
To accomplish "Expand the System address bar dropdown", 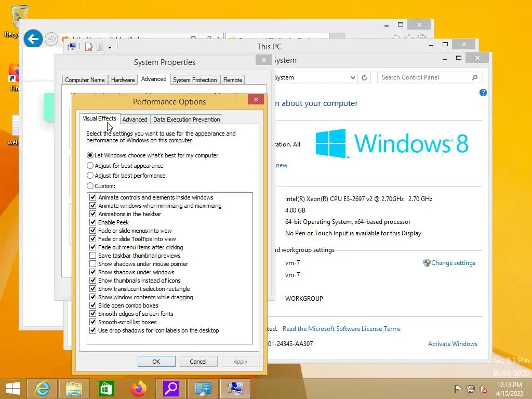I will point(353,78).
